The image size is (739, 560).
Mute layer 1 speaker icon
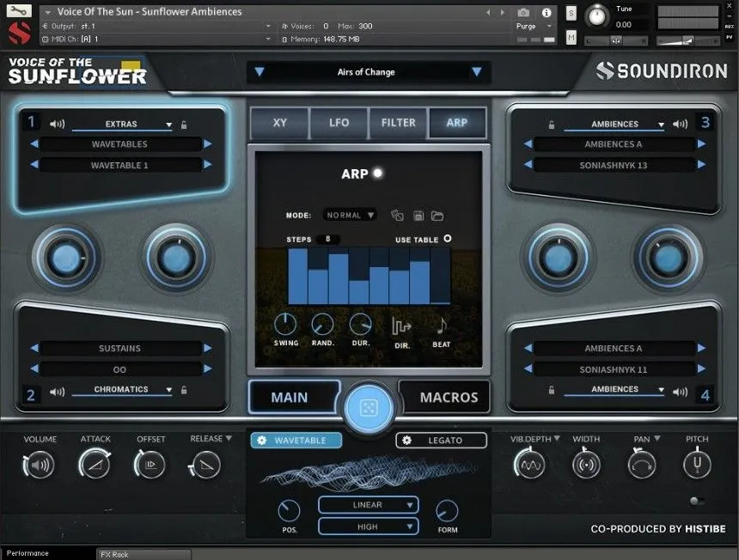pyautogui.click(x=57, y=124)
